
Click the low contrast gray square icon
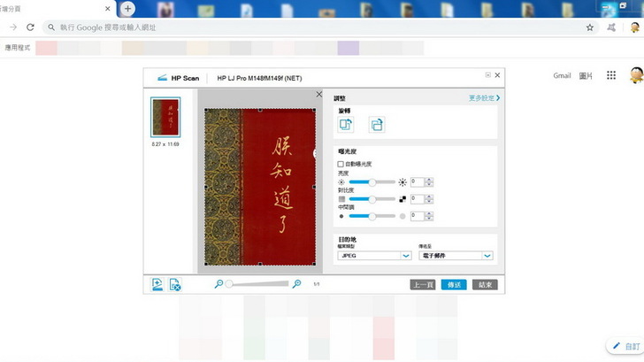click(x=341, y=199)
